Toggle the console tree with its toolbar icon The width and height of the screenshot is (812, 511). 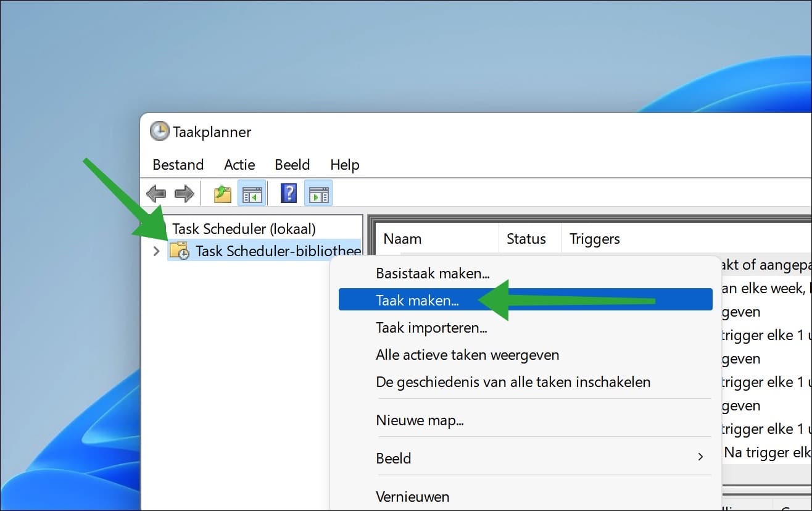point(252,193)
